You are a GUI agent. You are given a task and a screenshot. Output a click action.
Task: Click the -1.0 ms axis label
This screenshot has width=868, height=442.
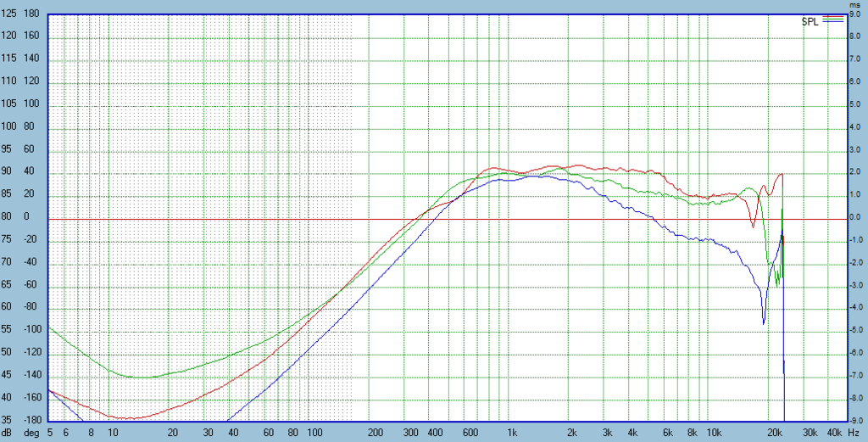click(x=855, y=240)
